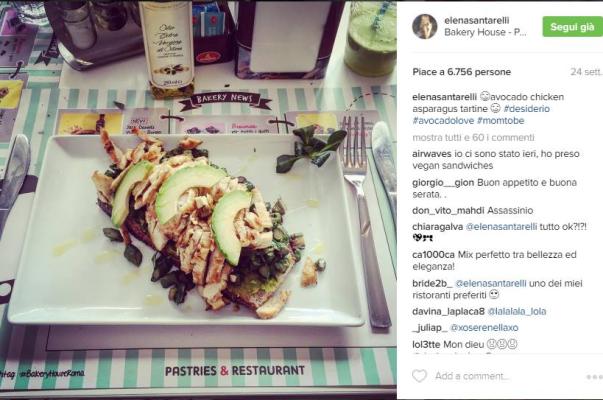Open the three-dots options menu

point(595,377)
